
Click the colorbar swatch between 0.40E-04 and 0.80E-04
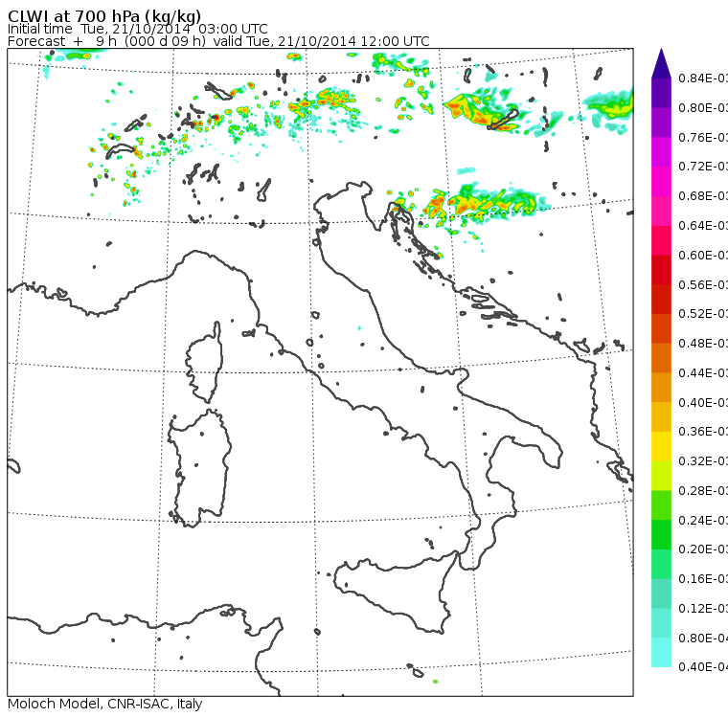point(661,652)
